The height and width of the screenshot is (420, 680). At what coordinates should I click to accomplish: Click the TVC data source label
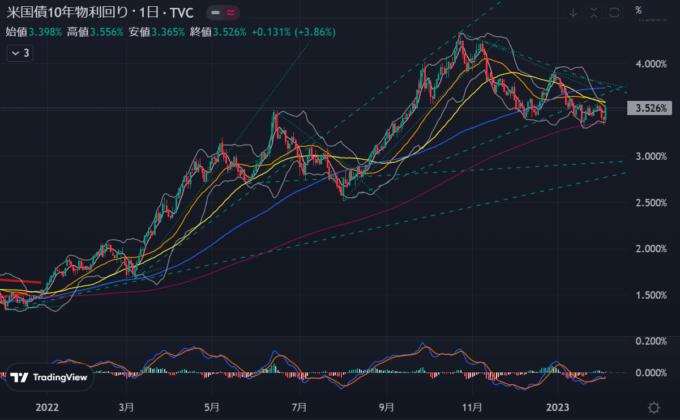(x=180, y=14)
